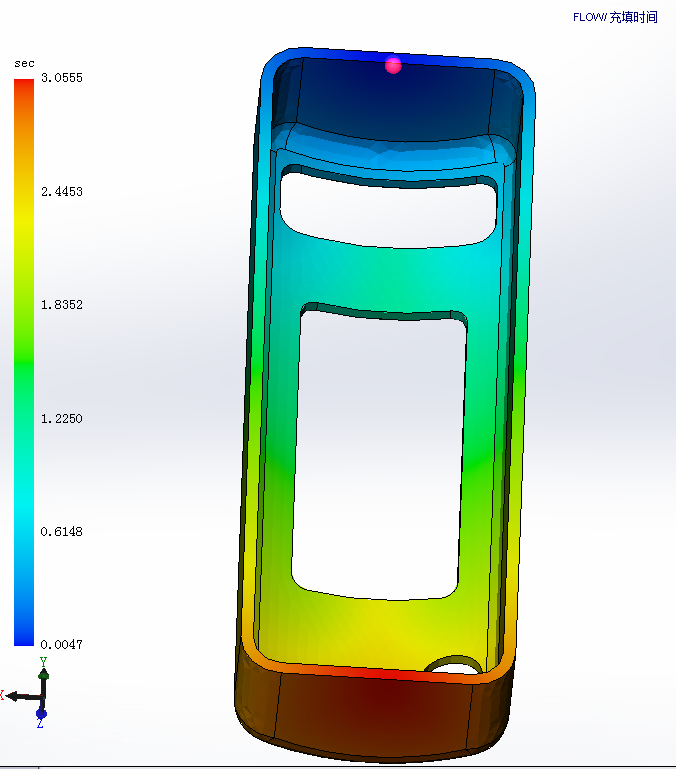676x769 pixels.
Task: Click the blue Z axis ball on the triad
Action: coord(42,714)
